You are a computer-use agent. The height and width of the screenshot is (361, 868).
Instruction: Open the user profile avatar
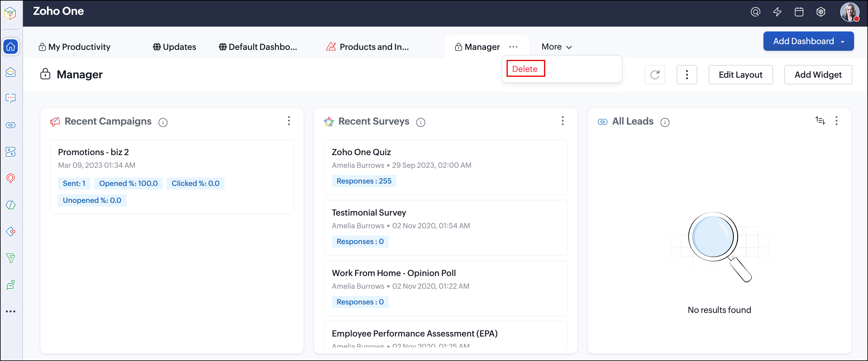click(850, 12)
